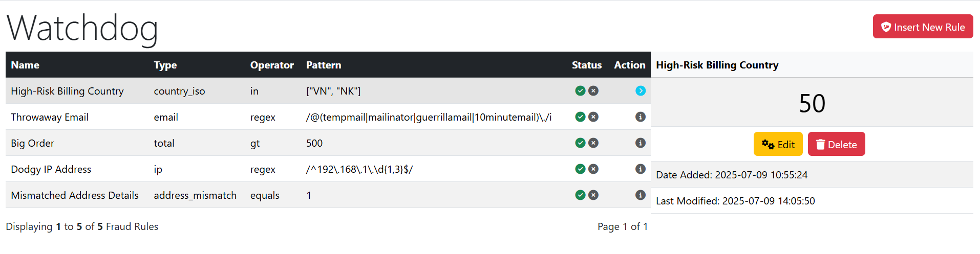
Task: Click the Mismatched Address Details rule name
Action: [x=75, y=195]
